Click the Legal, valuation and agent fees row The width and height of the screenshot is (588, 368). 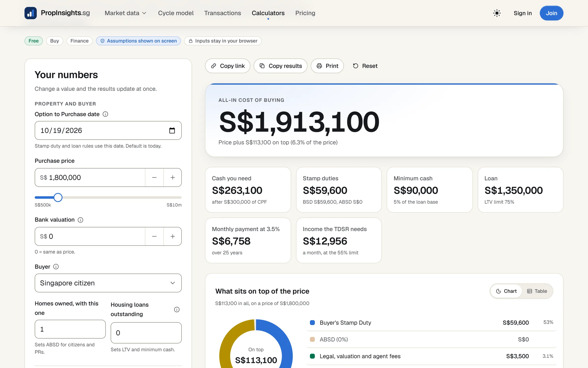pyautogui.click(x=431, y=356)
